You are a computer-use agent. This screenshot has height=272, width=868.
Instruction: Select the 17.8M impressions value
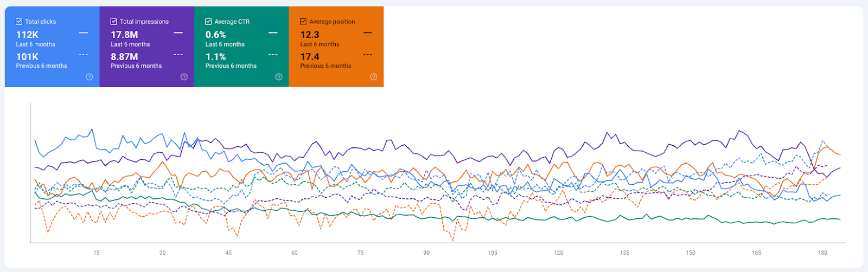124,35
